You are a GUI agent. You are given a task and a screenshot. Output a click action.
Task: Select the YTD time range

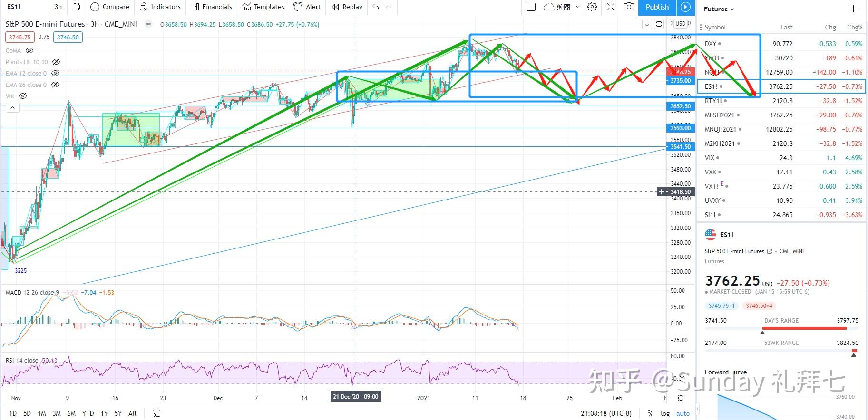coord(88,413)
